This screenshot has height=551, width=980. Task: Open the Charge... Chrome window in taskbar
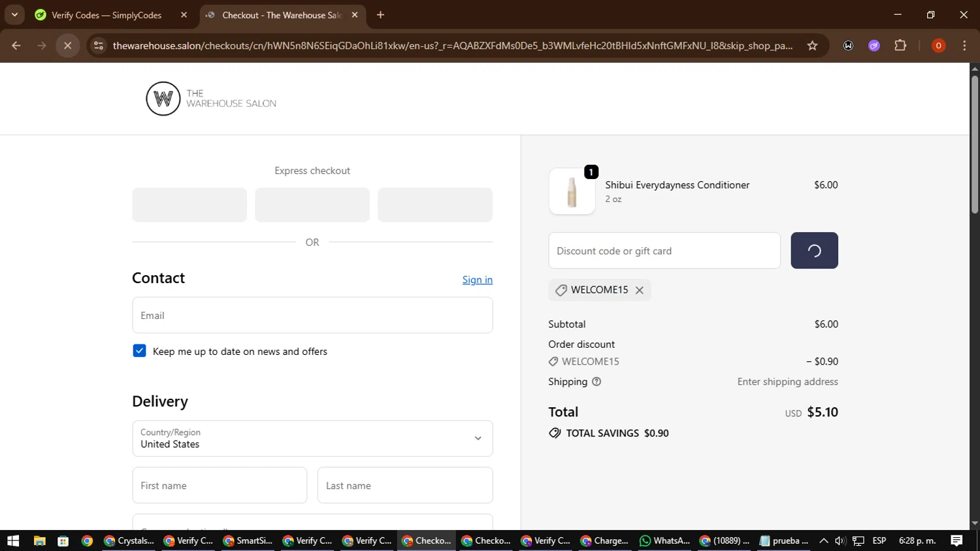point(605,541)
